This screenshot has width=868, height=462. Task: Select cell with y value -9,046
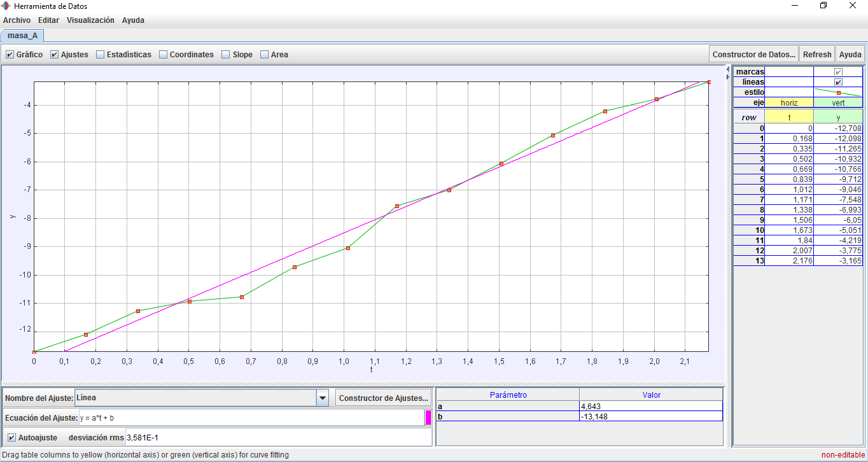(x=838, y=190)
